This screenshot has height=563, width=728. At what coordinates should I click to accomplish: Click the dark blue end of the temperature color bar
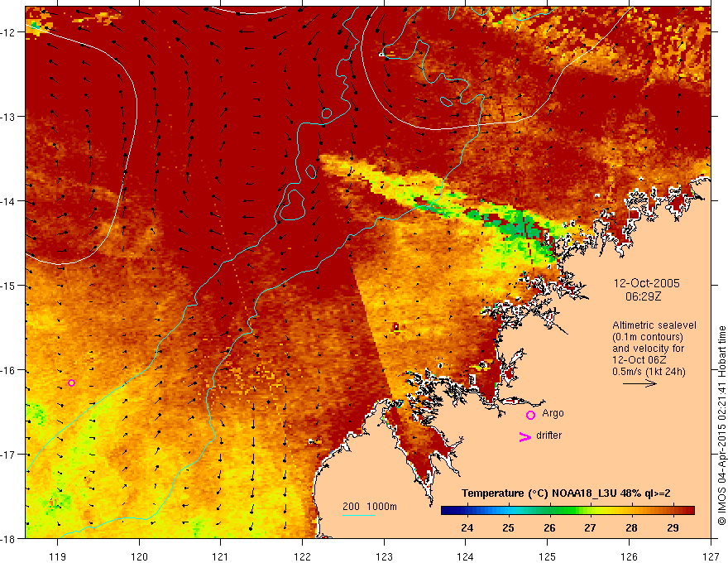(447, 511)
